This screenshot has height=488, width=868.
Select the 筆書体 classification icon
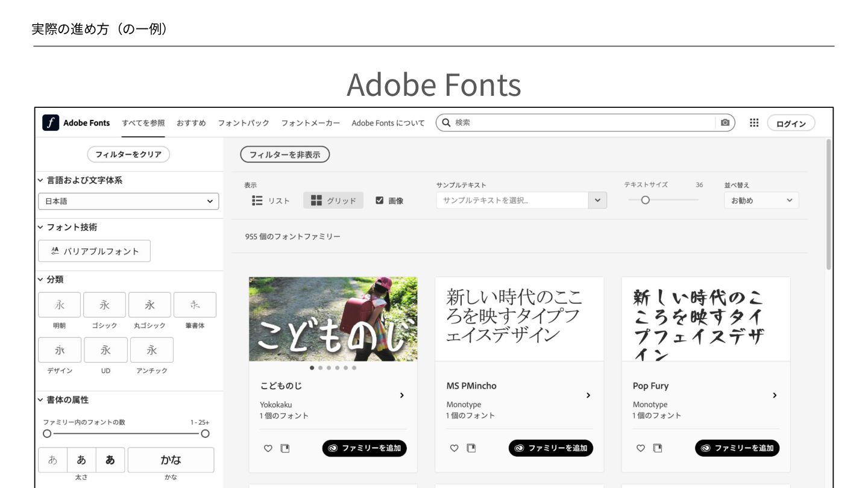[x=195, y=305]
